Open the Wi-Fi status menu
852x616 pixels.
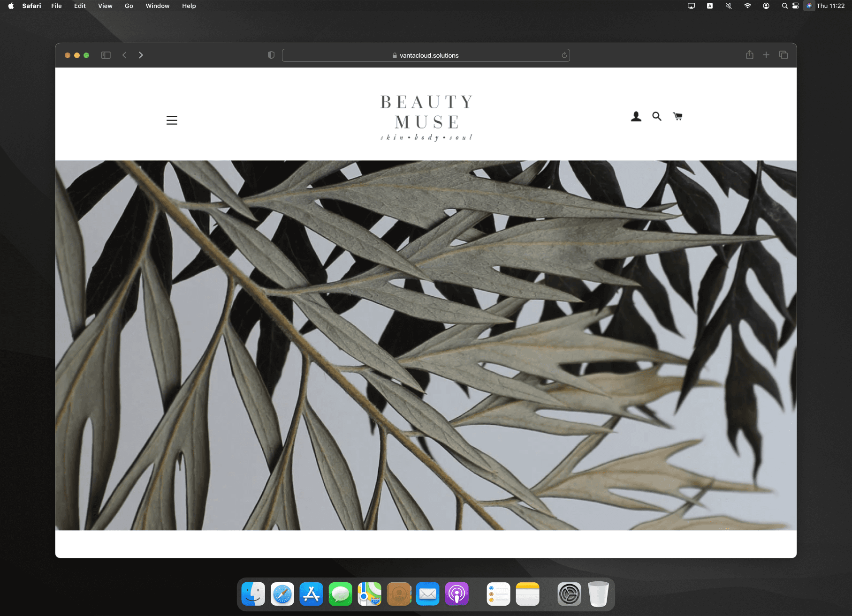click(x=747, y=6)
